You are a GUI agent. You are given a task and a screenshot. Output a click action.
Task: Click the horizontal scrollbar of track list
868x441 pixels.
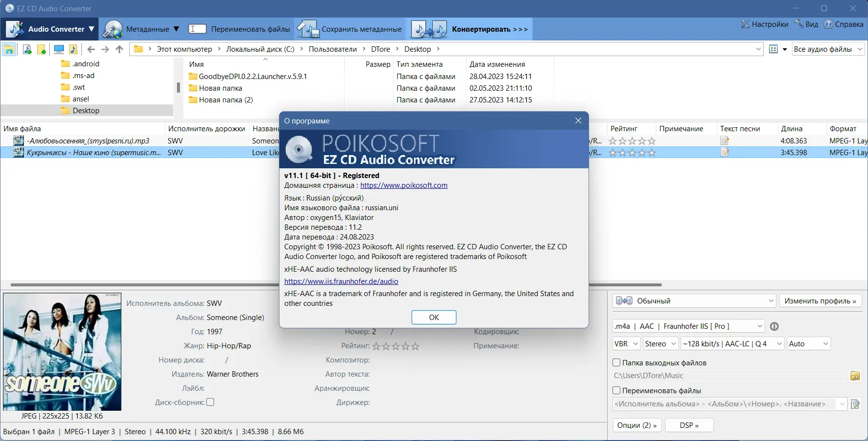click(336, 284)
